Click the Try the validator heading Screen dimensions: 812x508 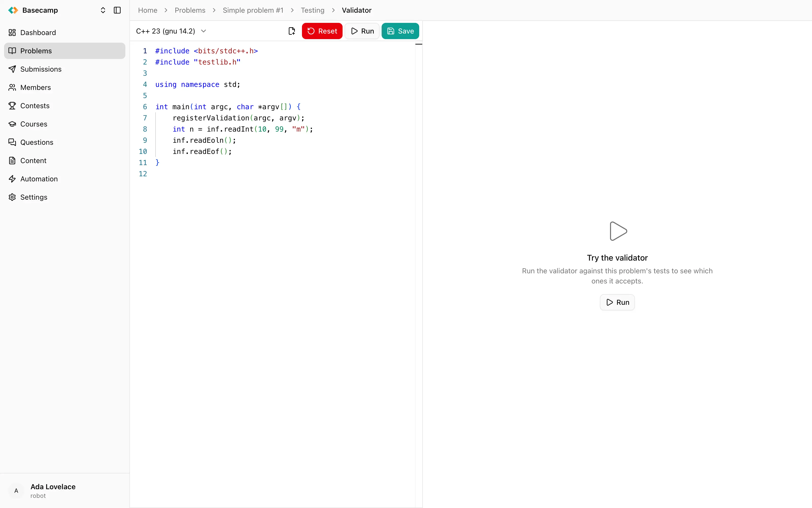(x=617, y=258)
